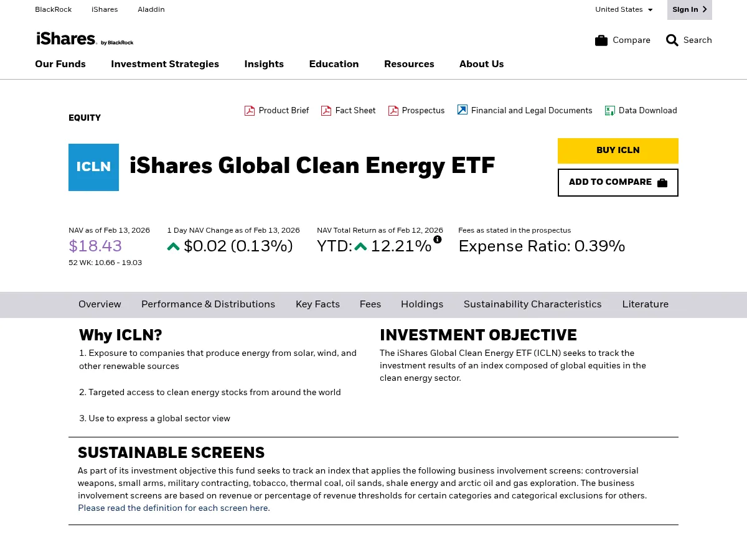Open the Product Brief PDF icon
This screenshot has width=747, height=560.
[x=249, y=110]
